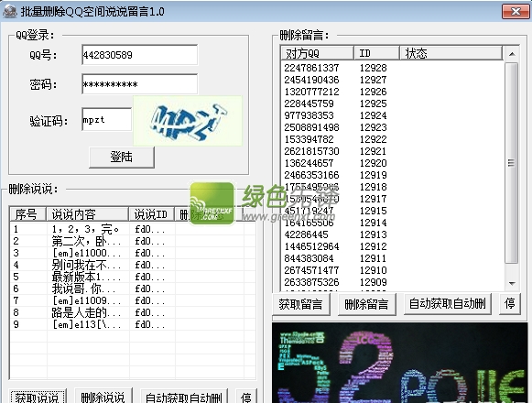This screenshot has height=403, width=532.
Task: Select row with QQ 42286445
Action: tap(392, 234)
